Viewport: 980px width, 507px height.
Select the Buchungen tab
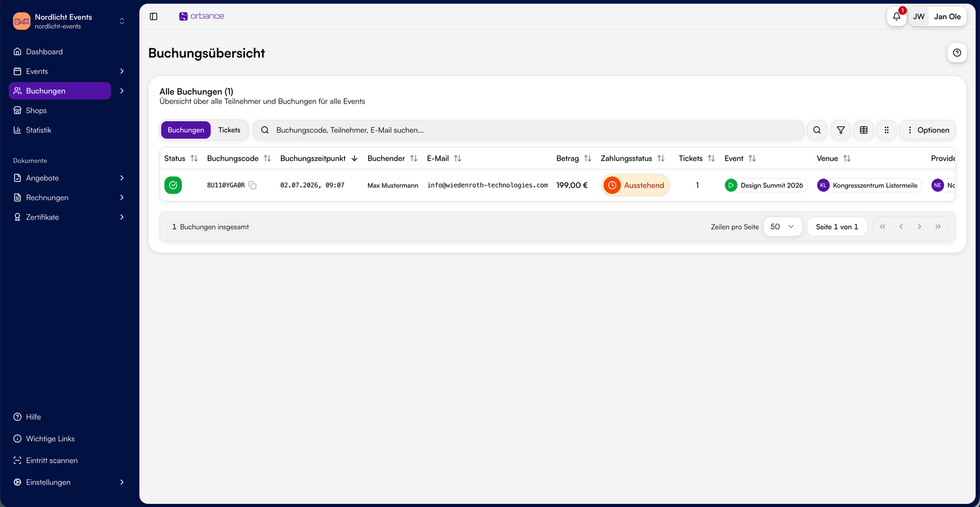[x=186, y=130]
